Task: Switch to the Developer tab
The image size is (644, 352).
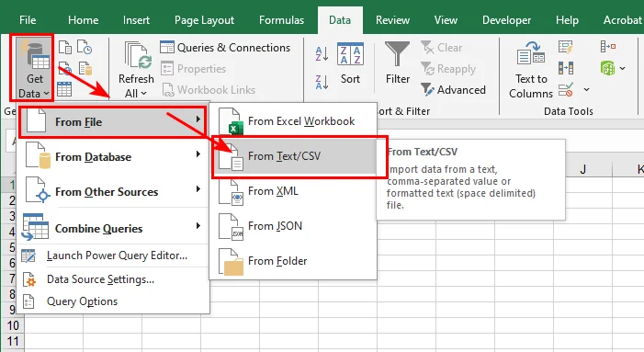Action: pos(506,20)
